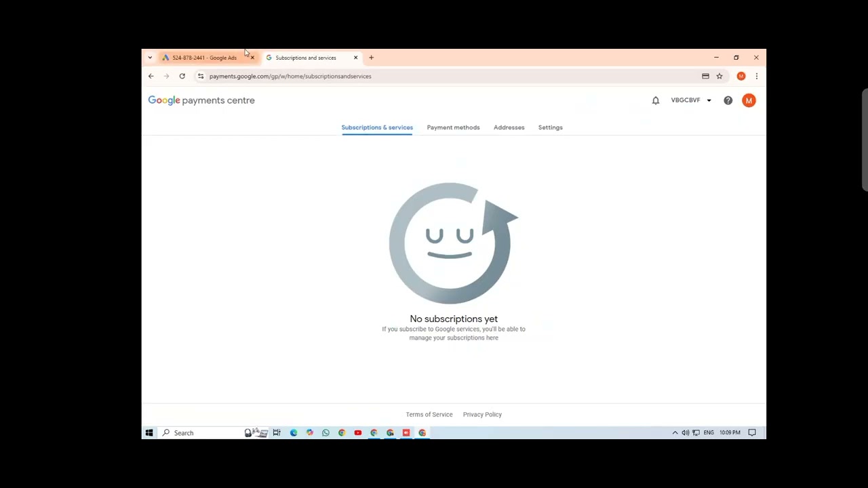Select the Subscriptions & services tab
The height and width of the screenshot is (488, 868).
pos(377,127)
